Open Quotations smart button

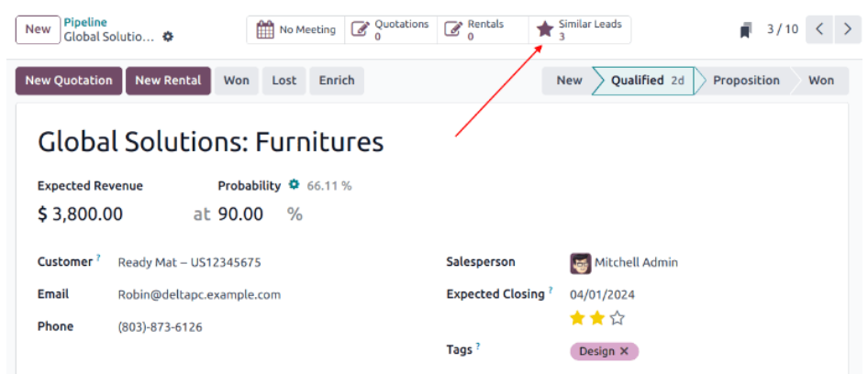[392, 29]
